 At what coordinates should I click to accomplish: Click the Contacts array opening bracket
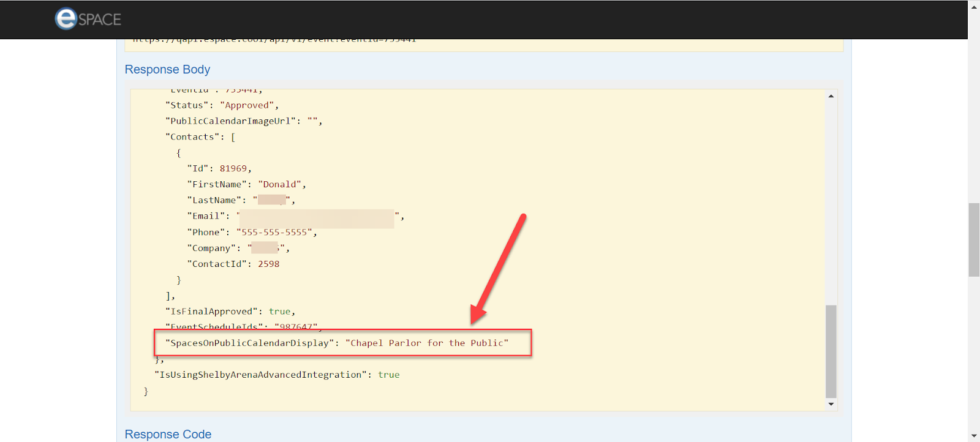click(233, 137)
